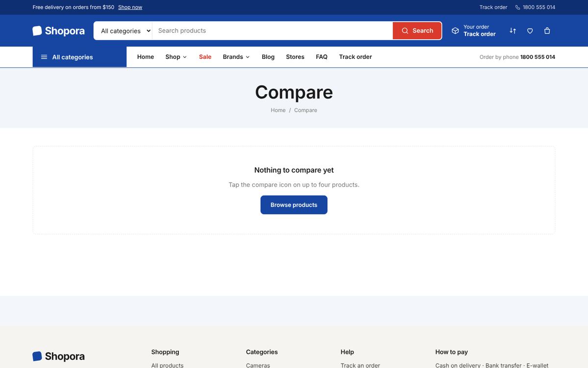
Task: Open Track order in navigation bar
Action: tap(355, 57)
